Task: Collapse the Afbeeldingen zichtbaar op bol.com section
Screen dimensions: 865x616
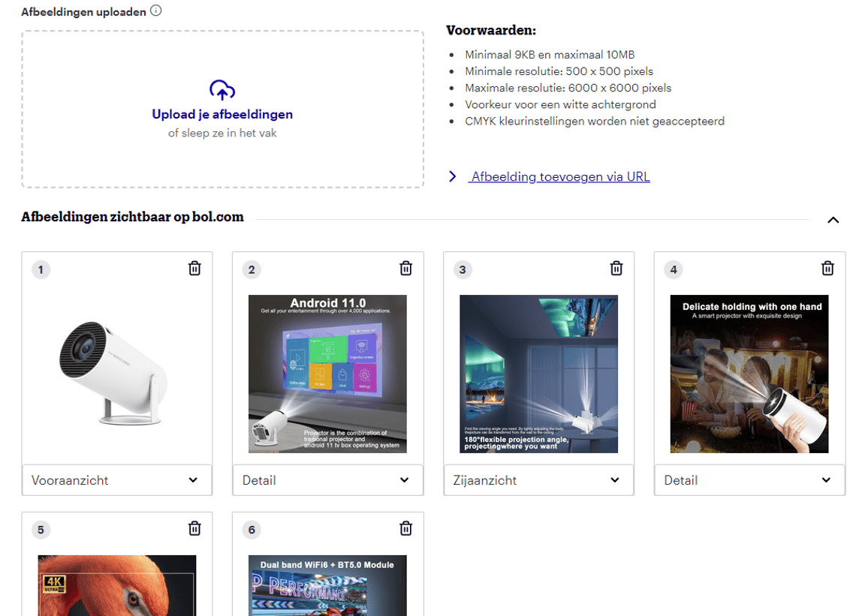Action: pyautogui.click(x=833, y=220)
